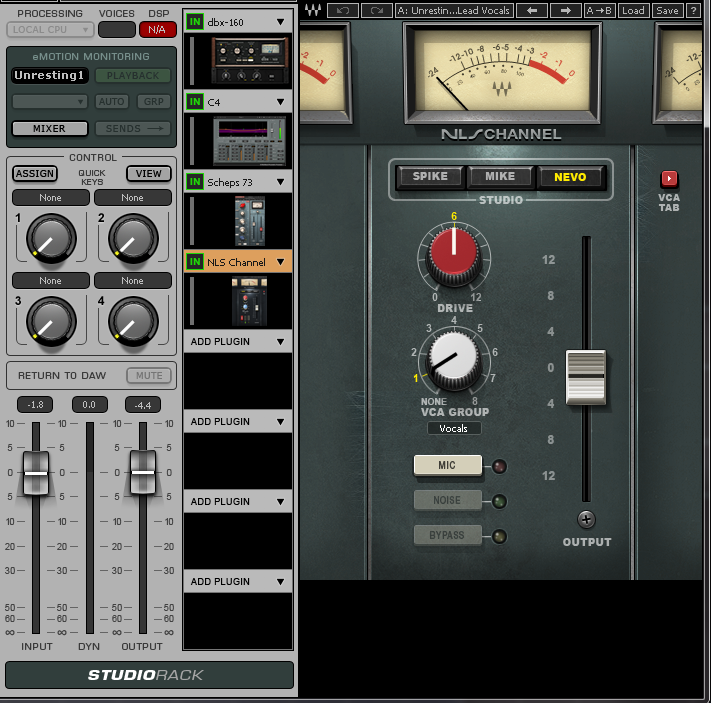Screen dimensions: 711x703
Task: Switch to MIXER view
Action: [x=49, y=128]
